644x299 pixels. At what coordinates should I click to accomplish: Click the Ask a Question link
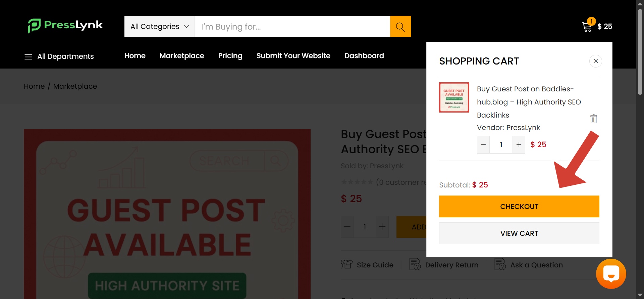[x=537, y=265]
